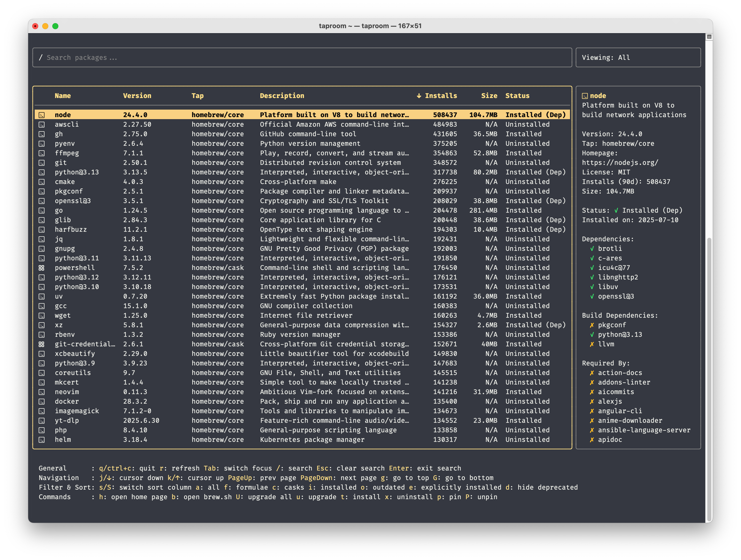Click the formula icon beside ffmpeg
741x560 pixels.
[42, 153]
